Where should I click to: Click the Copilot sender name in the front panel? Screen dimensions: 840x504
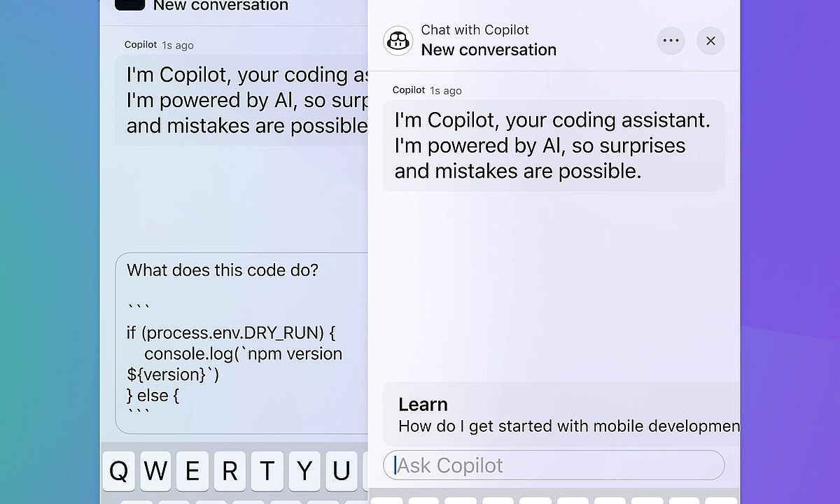(409, 90)
